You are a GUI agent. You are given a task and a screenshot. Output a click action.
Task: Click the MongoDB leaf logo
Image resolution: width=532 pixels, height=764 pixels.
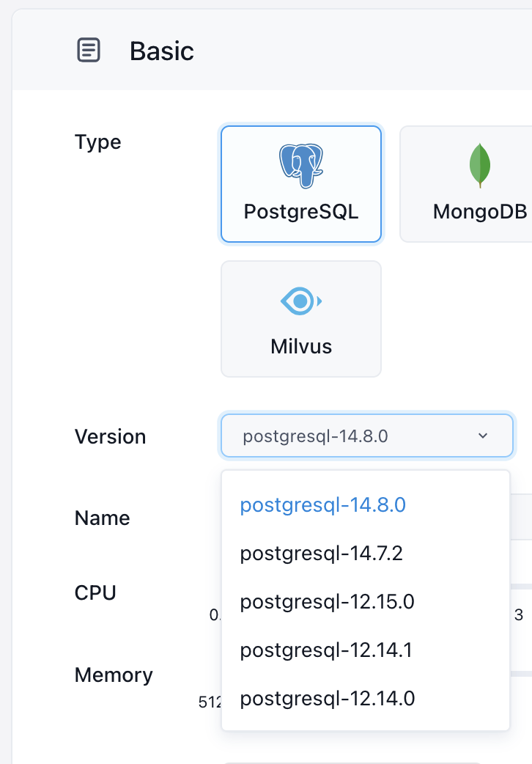pos(480,165)
